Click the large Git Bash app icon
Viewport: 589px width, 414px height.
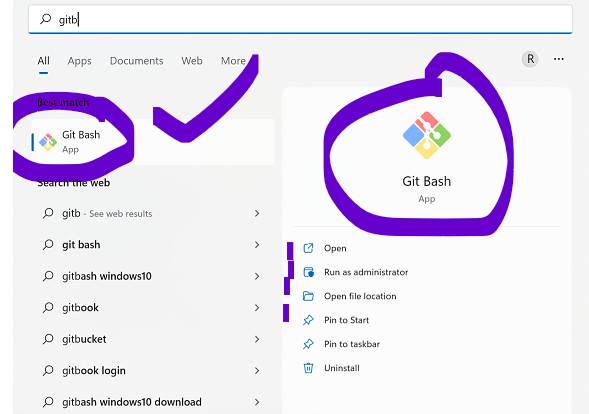[x=427, y=135]
